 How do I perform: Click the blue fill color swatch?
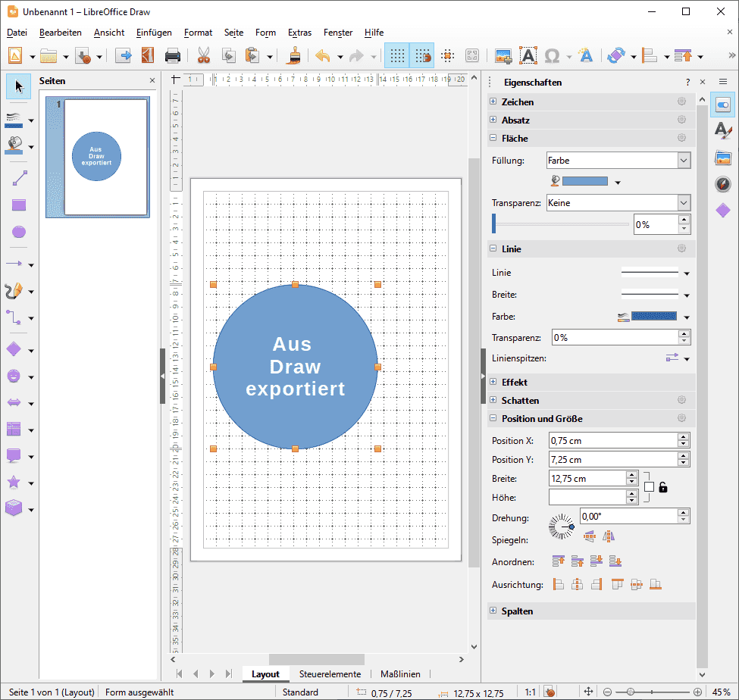point(585,181)
